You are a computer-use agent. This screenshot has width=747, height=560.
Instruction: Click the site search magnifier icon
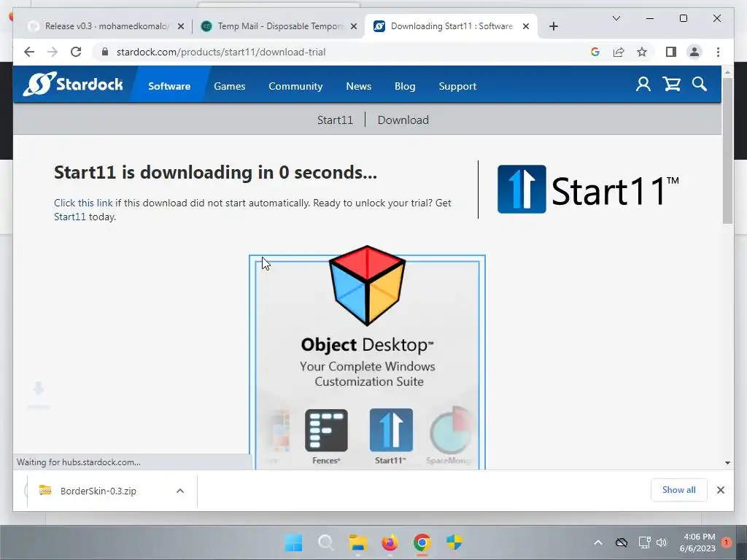coord(700,85)
